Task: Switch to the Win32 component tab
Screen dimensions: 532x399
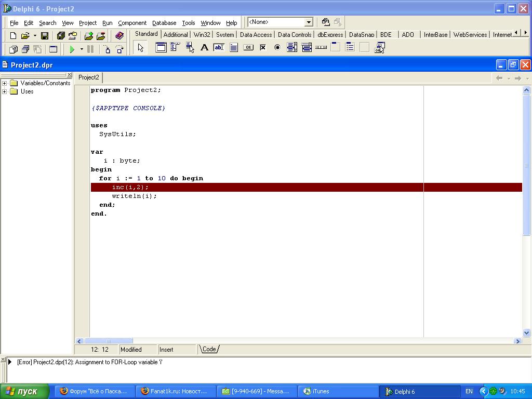Action: [x=202, y=35]
